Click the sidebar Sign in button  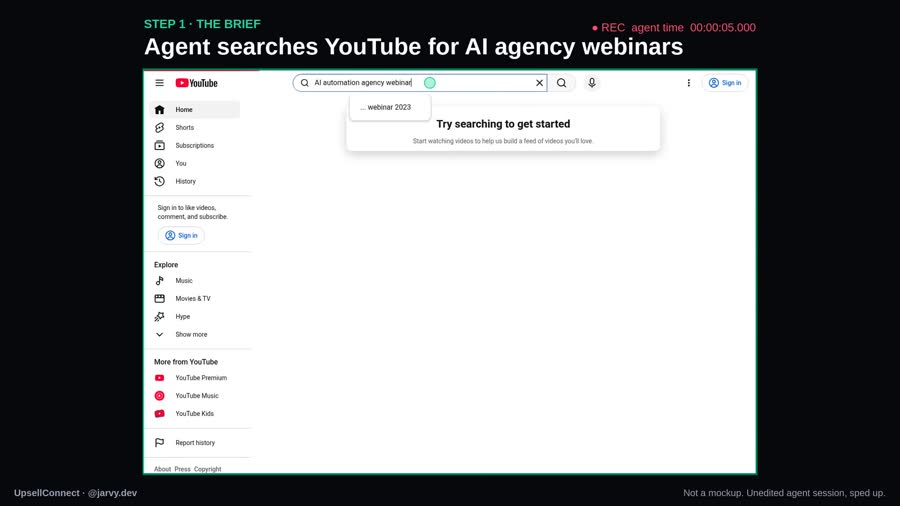181,235
